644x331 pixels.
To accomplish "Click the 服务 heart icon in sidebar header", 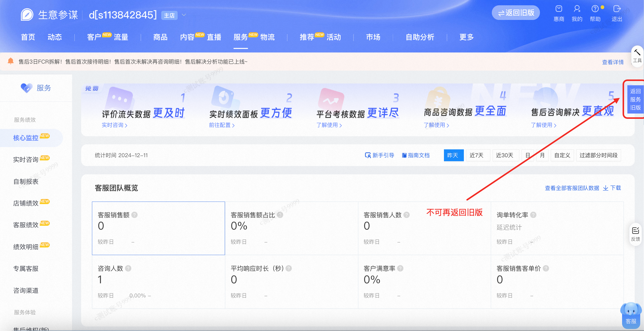I will pyautogui.click(x=26, y=88).
